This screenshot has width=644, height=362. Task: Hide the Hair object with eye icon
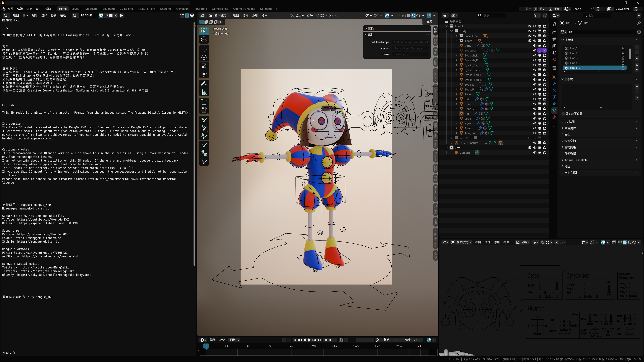click(x=534, y=99)
